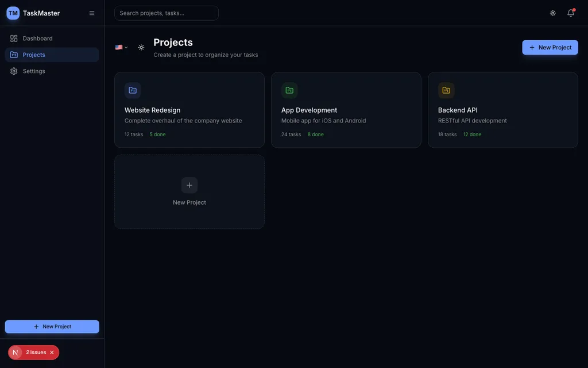
Task: Click the Projects folder icon in sidebar
Action: point(14,55)
